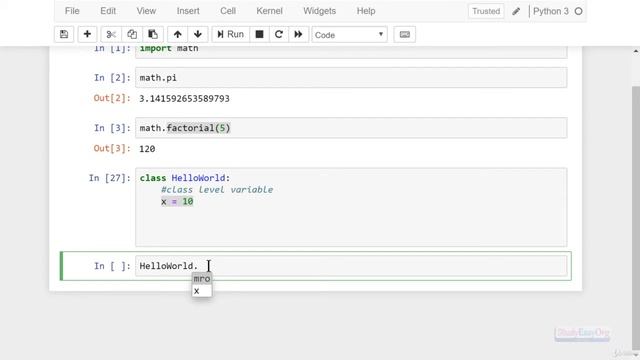The image size is (640, 360).
Task: Open the Edit menu
Action: (x=108, y=11)
